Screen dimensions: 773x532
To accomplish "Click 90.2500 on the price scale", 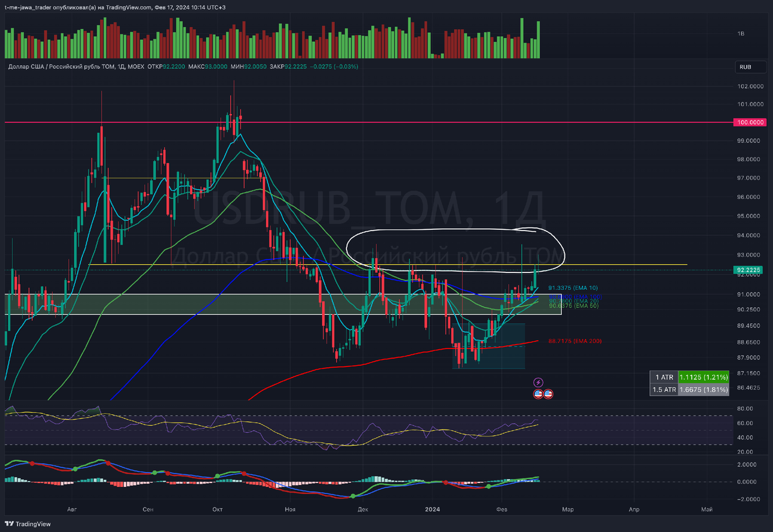I will point(750,310).
